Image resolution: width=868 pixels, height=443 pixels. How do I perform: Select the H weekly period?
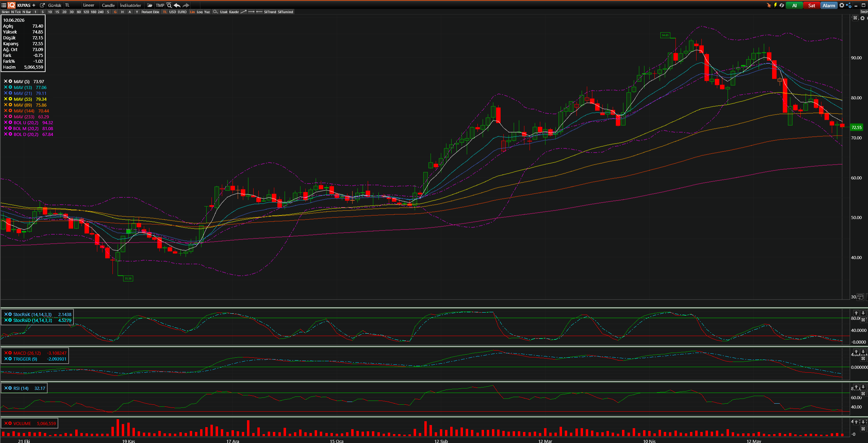tap(122, 12)
